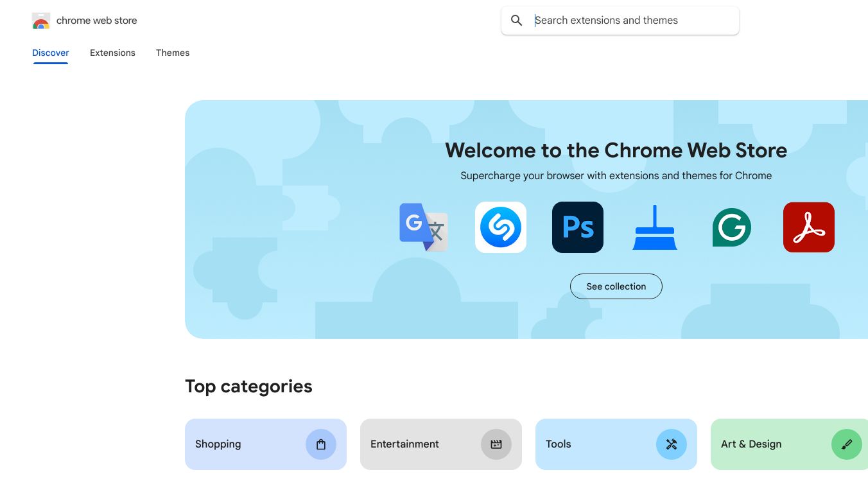Click the shopping bag icon on Shopping card

(x=321, y=444)
